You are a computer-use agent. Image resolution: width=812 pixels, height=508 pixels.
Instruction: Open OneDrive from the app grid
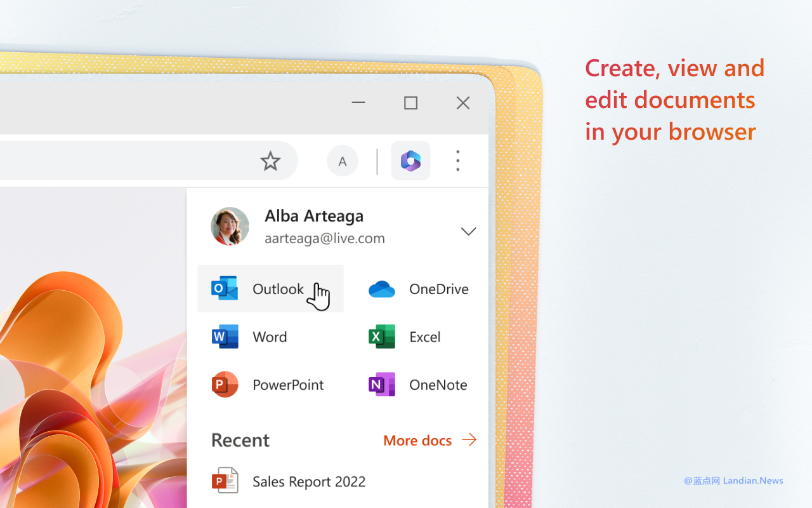point(438,289)
